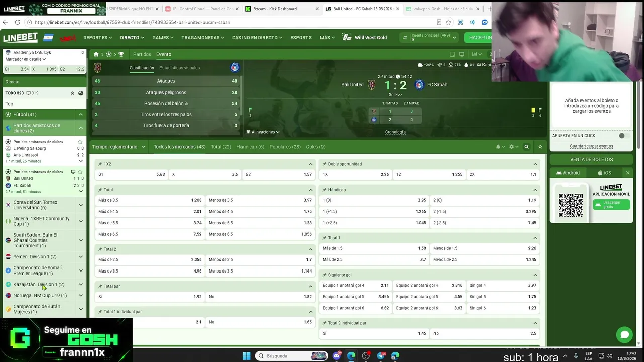Expand Nigeria 1XBET Community Cup
The width and height of the screenshot is (644, 362).
(x=80, y=221)
